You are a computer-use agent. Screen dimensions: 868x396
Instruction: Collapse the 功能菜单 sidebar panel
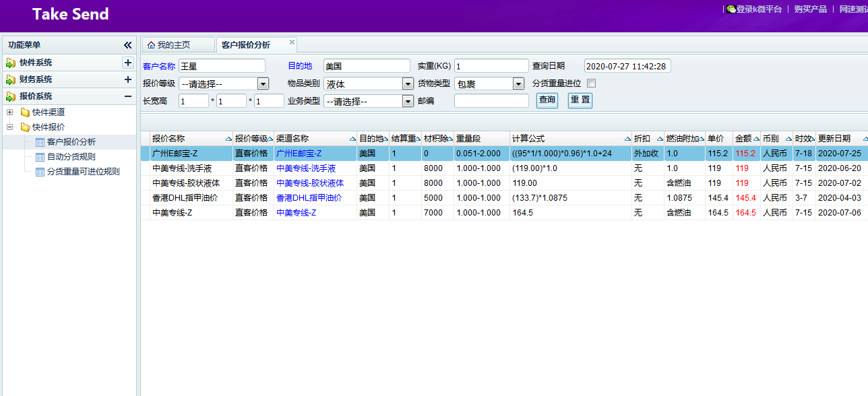click(128, 45)
